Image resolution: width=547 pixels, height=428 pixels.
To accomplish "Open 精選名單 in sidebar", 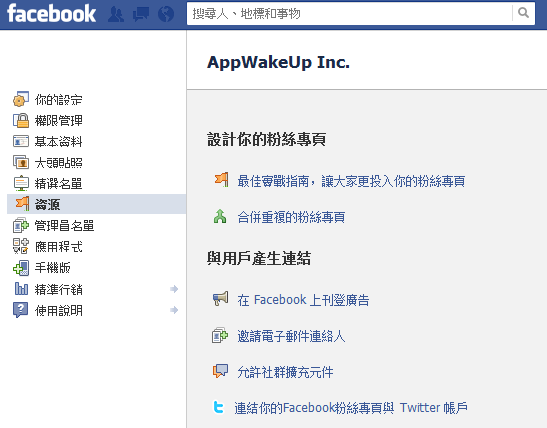I will (x=59, y=183).
